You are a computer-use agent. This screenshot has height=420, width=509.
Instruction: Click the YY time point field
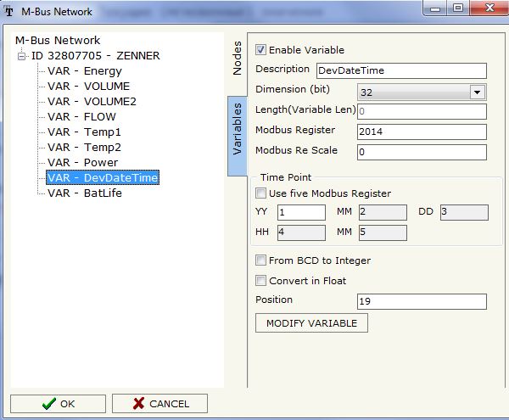pos(300,212)
